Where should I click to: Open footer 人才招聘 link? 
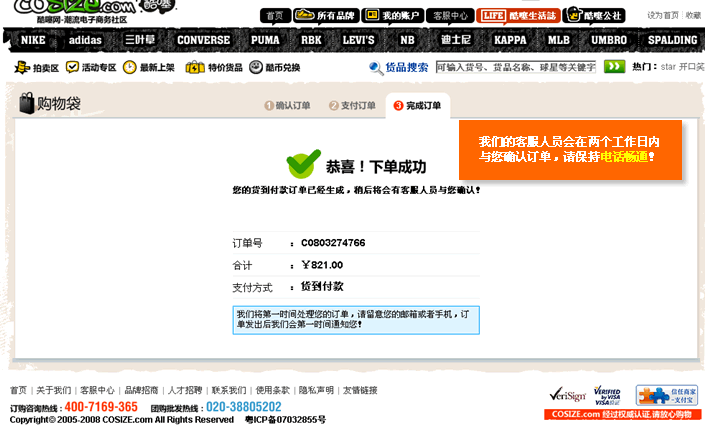coord(185,390)
